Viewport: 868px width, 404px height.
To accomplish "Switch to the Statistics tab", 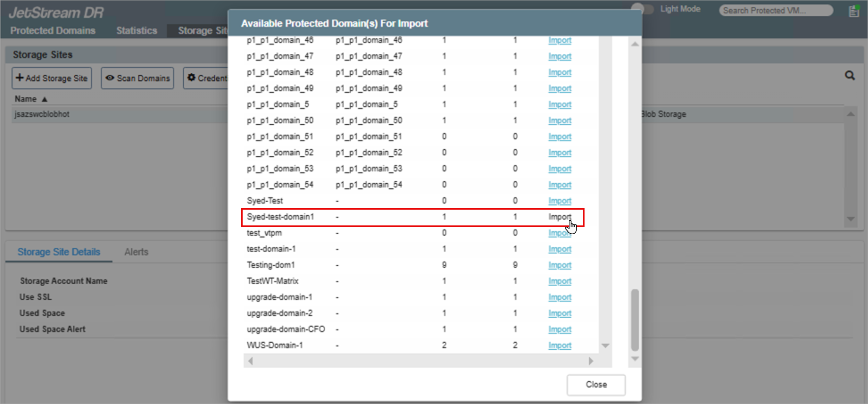I will 136,31.
